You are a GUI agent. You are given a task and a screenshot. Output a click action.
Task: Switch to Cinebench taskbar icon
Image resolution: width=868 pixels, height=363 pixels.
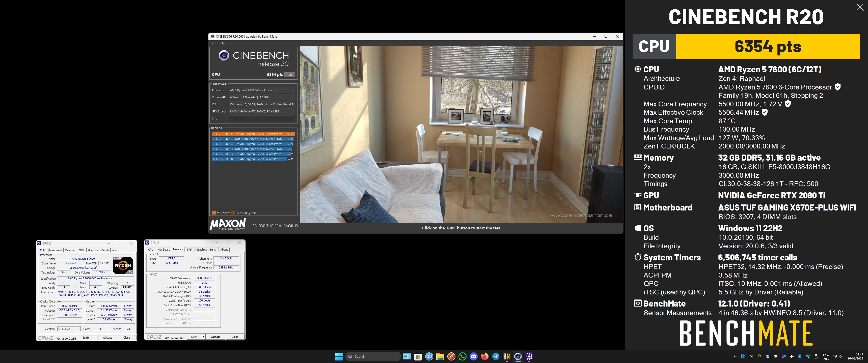[518, 356]
